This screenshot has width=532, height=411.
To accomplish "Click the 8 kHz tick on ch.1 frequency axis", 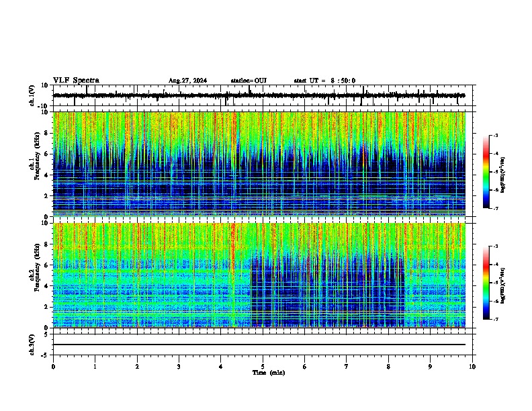I will pyautogui.click(x=47, y=133).
